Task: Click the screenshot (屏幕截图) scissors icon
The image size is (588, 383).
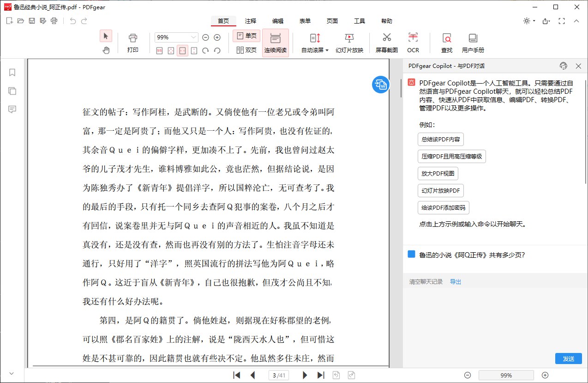Action: pyautogui.click(x=386, y=38)
